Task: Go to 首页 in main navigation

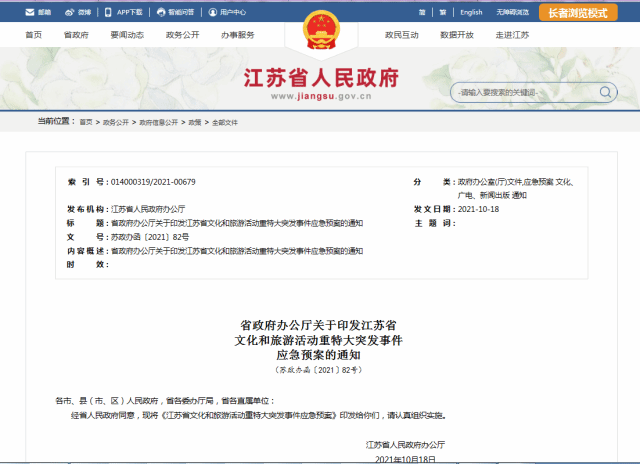Action: pyautogui.click(x=33, y=35)
